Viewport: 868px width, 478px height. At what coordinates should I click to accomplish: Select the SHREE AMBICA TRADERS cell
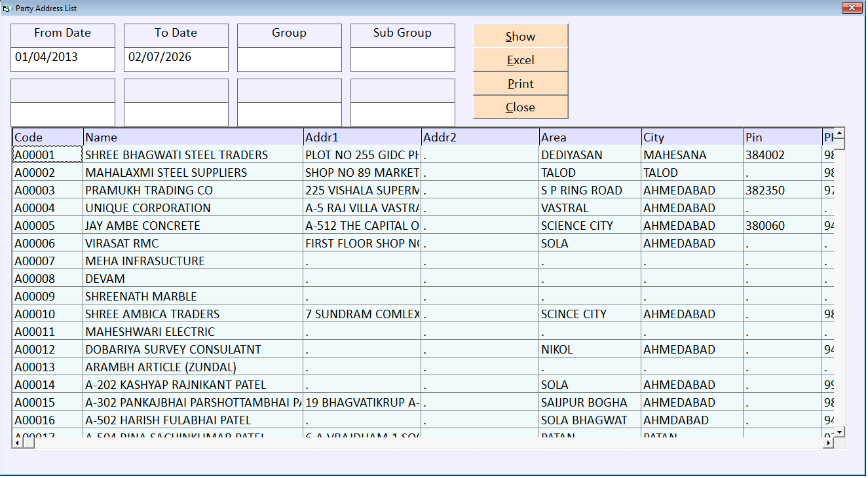click(x=193, y=314)
